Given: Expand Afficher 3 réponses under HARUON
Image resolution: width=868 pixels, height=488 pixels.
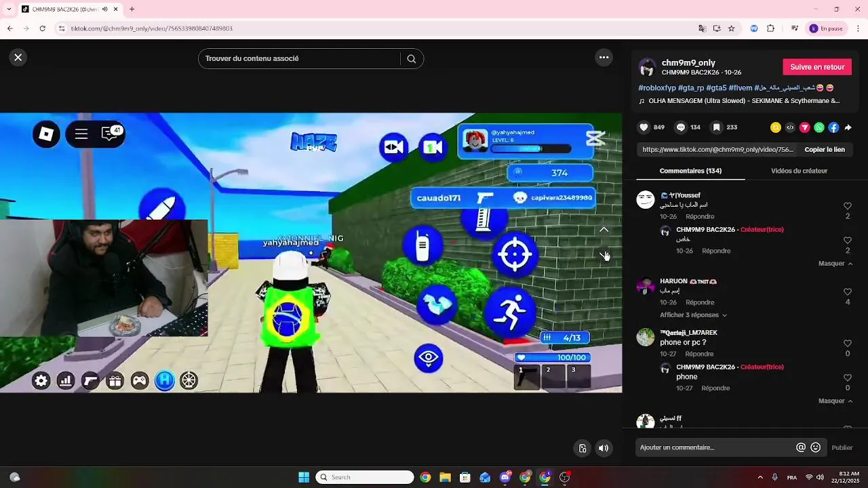Looking at the screenshot, I should (x=693, y=315).
